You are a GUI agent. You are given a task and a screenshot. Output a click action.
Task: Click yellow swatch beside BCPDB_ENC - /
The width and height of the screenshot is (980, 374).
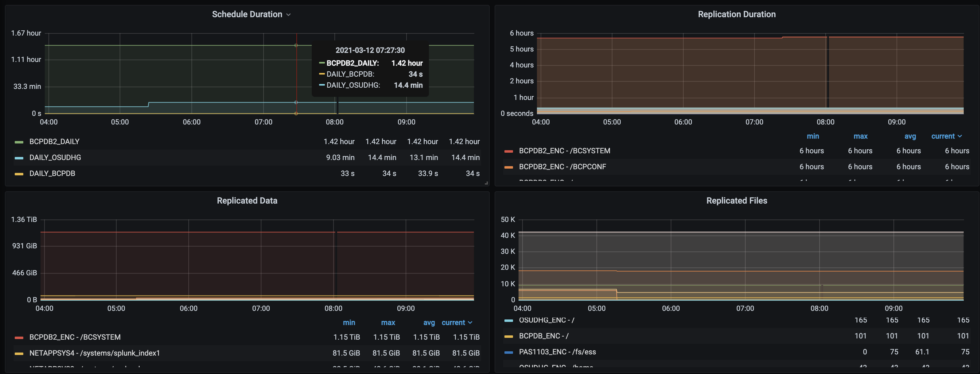[508, 336]
